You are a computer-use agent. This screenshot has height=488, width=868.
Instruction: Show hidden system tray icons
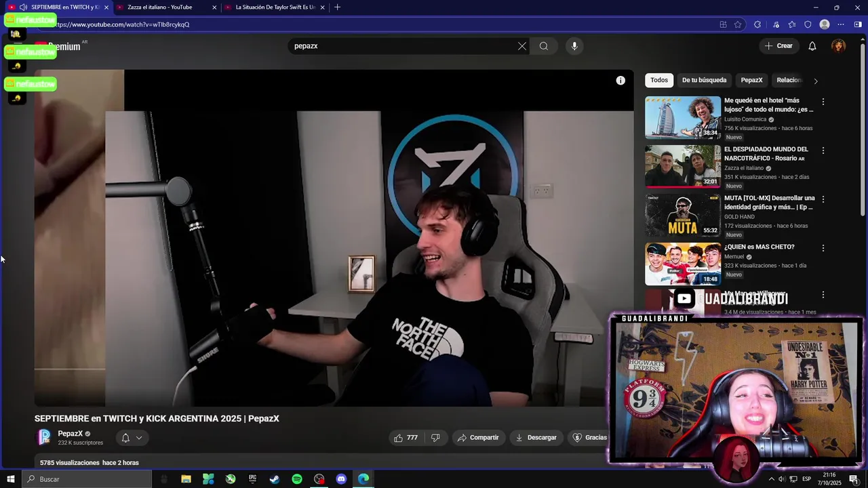click(x=771, y=479)
